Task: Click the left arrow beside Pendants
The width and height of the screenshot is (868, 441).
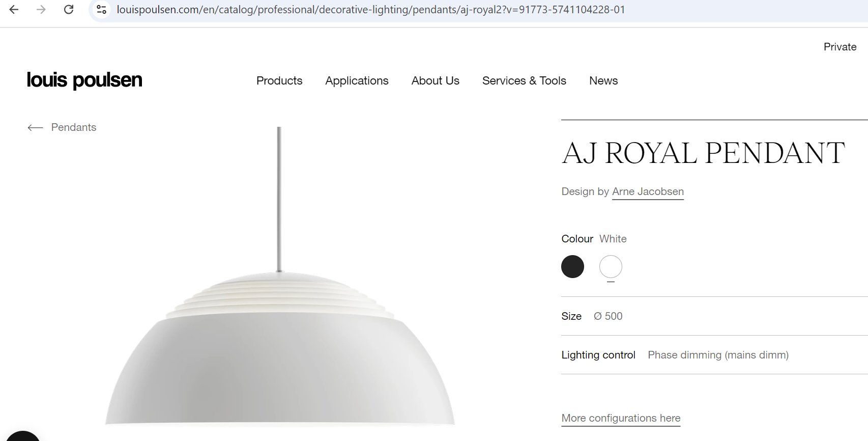Action: coord(35,127)
